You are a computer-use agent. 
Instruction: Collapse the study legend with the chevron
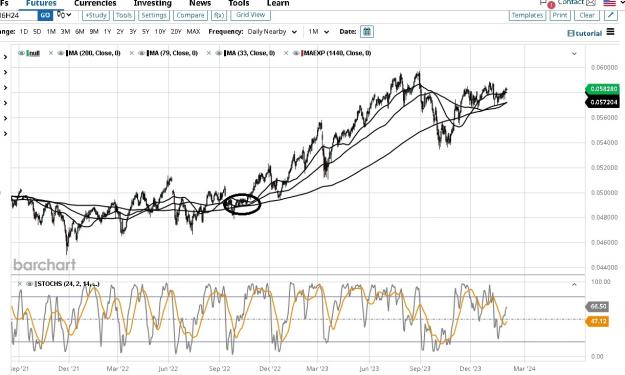point(574,53)
